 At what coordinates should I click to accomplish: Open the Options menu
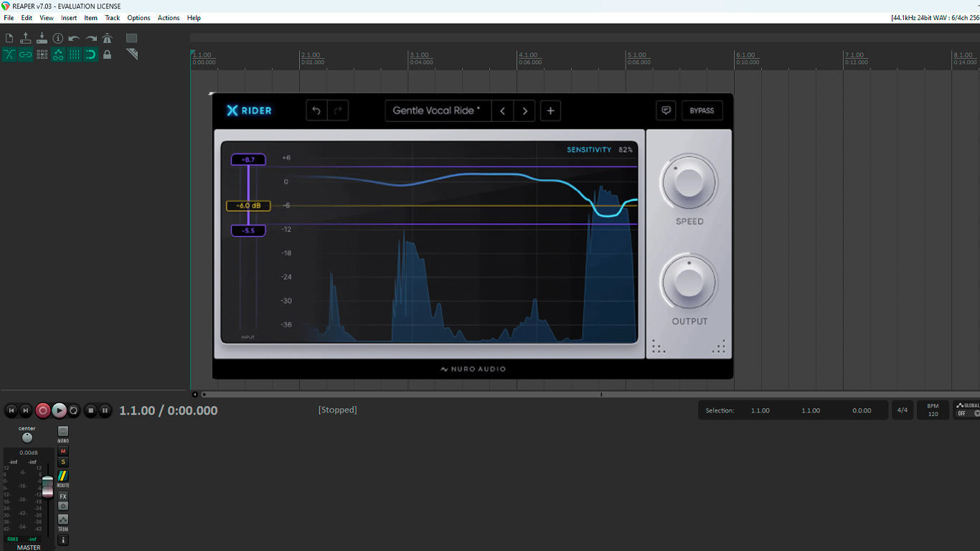click(138, 18)
